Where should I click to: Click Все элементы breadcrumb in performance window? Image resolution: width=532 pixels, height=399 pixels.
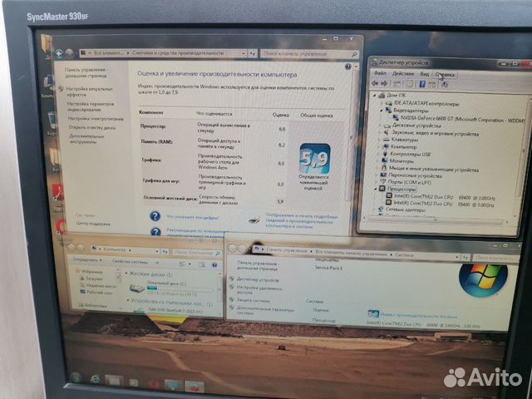pyautogui.click(x=109, y=53)
